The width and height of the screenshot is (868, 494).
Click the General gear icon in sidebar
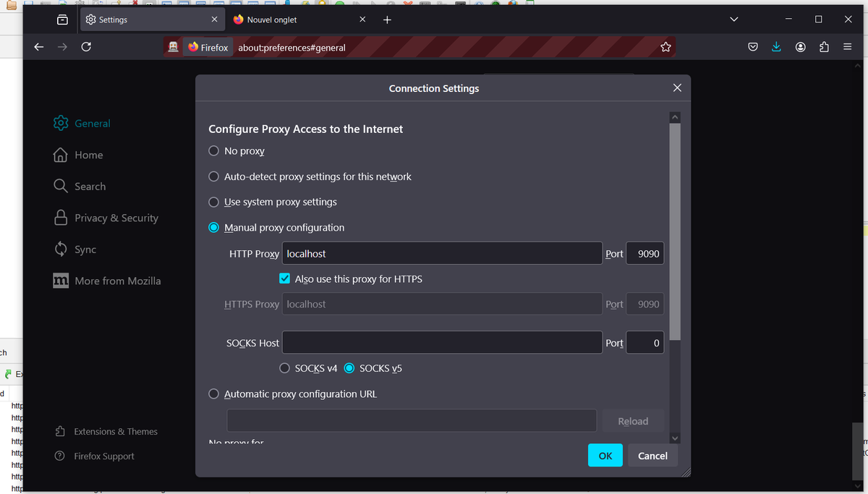click(x=61, y=123)
